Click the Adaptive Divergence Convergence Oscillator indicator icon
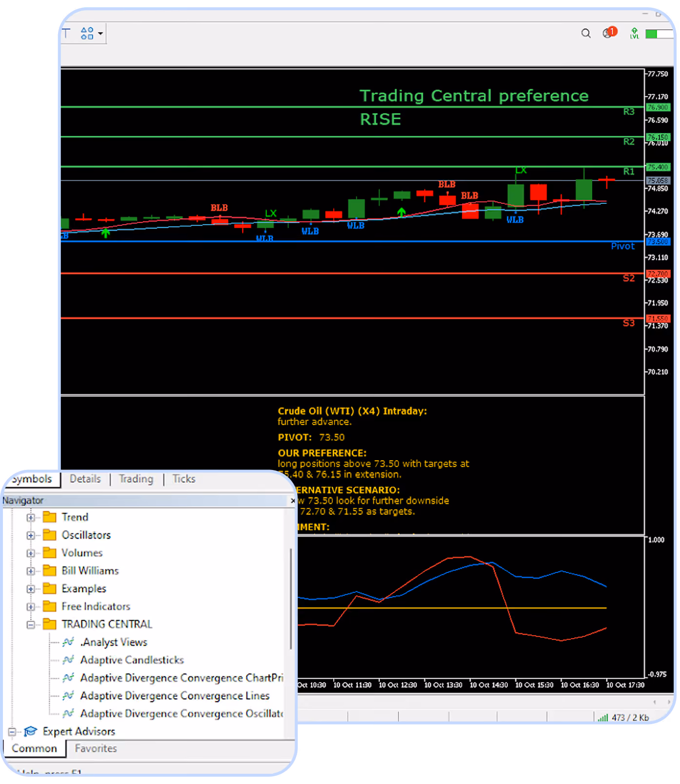 click(x=68, y=713)
